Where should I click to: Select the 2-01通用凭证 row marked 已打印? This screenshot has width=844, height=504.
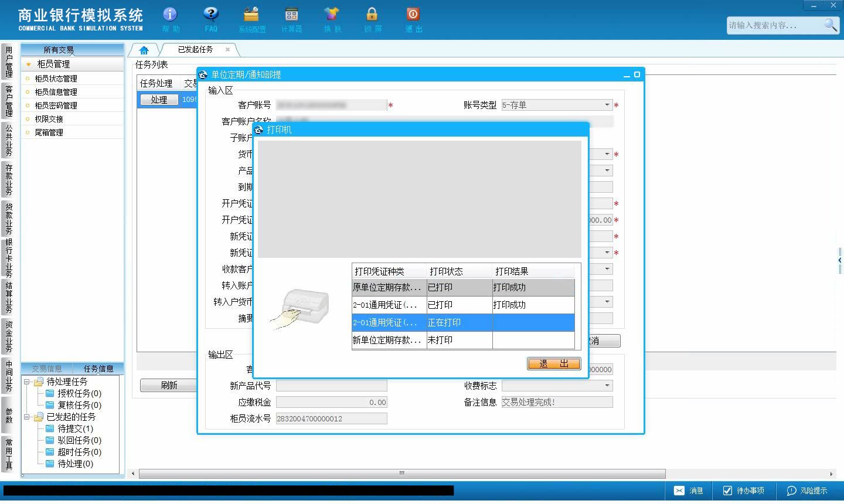pos(463,305)
